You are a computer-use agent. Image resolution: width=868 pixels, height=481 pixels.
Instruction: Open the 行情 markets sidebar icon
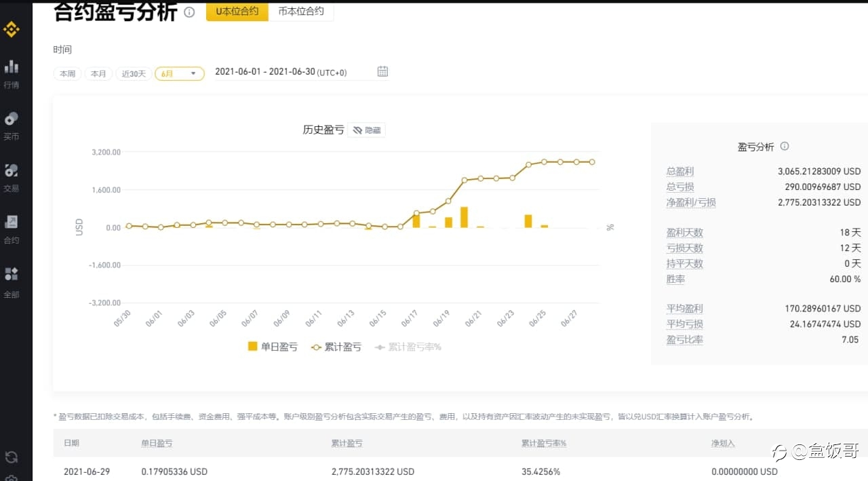click(x=12, y=67)
